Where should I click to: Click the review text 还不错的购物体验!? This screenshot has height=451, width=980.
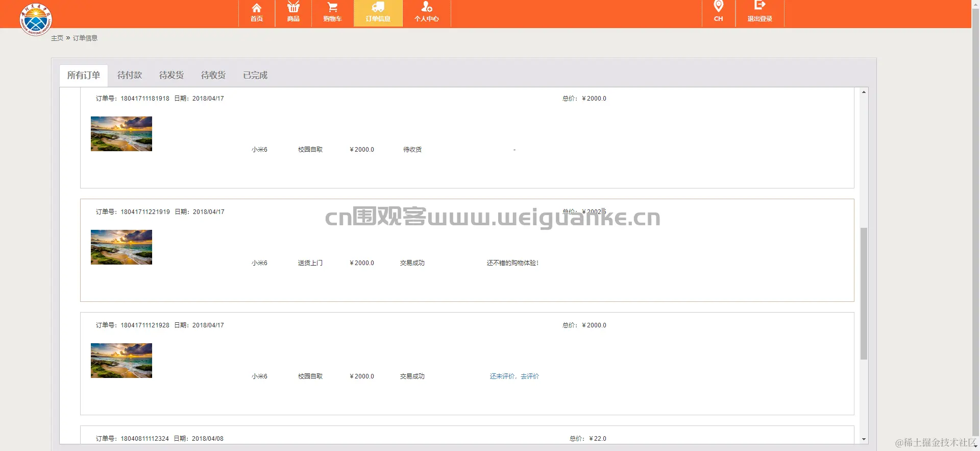[512, 263]
